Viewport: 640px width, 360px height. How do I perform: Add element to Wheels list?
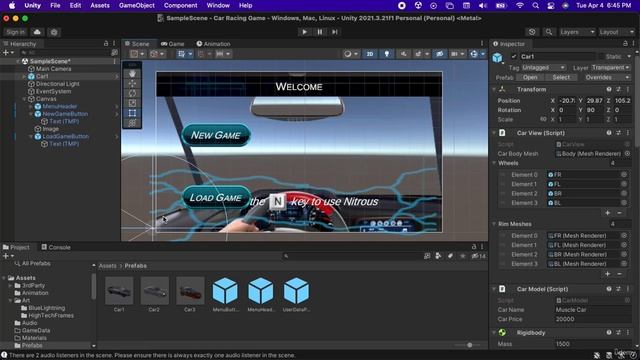pyautogui.click(x=607, y=213)
